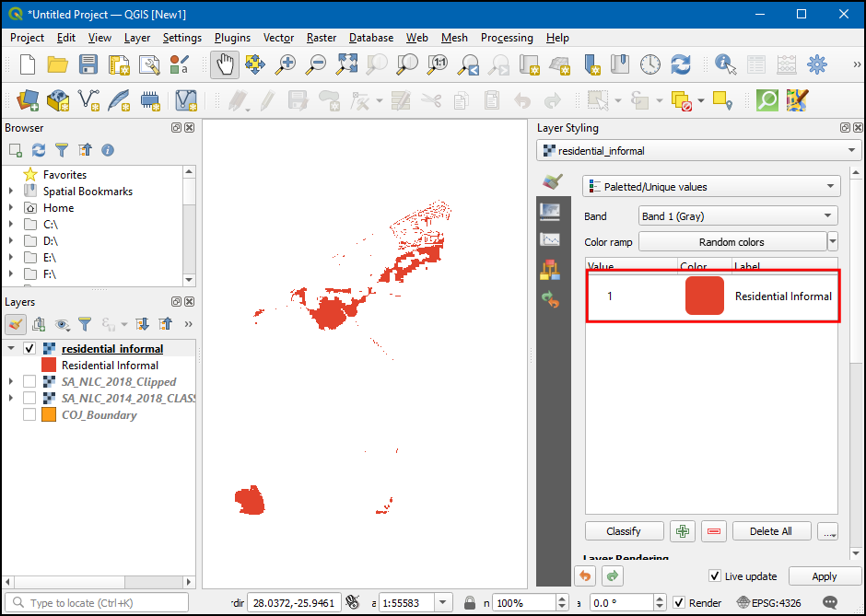Click the green plus add-value button
866x616 pixels.
tap(682, 531)
